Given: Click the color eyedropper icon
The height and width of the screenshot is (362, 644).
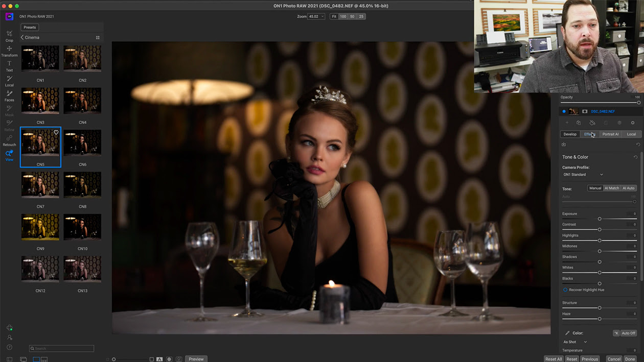Looking at the screenshot, I should 567,333.
